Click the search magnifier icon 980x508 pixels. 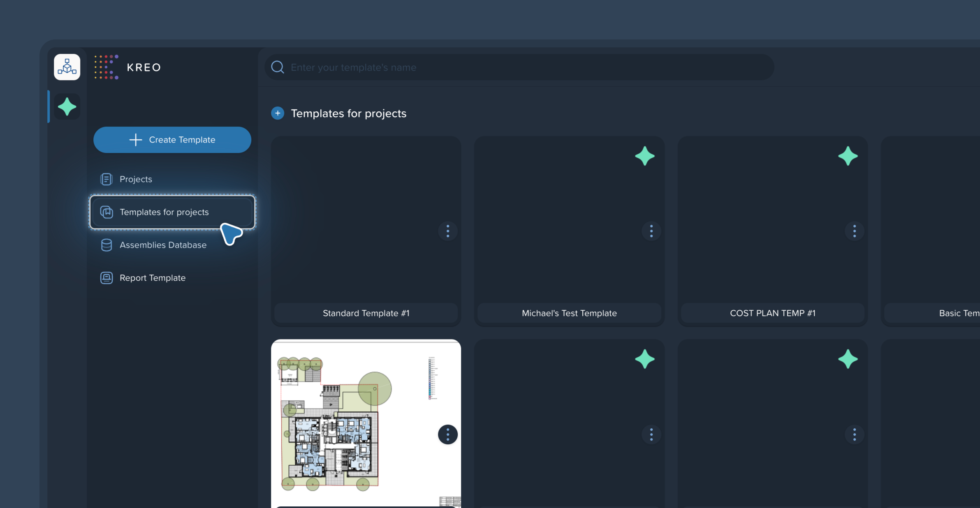(x=278, y=67)
